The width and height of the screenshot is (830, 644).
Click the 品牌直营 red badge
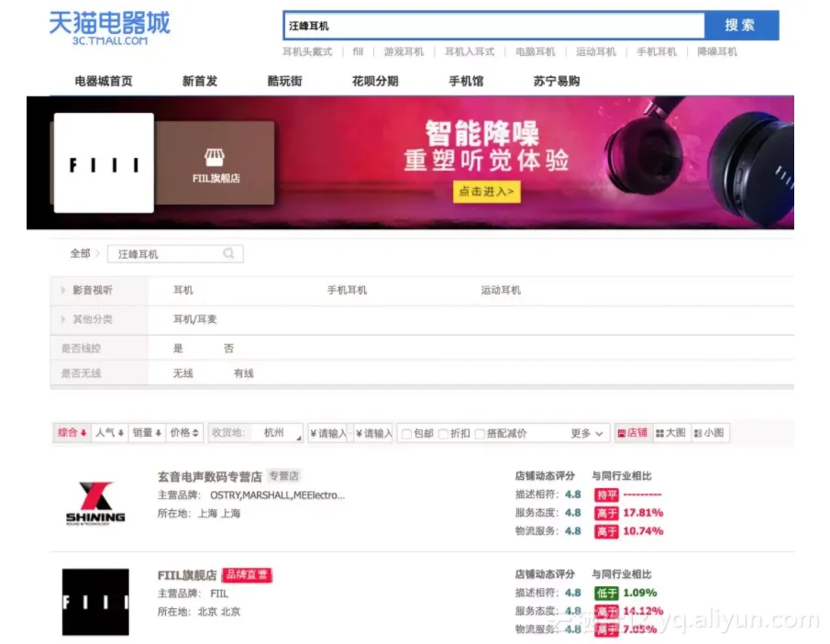coord(247,575)
